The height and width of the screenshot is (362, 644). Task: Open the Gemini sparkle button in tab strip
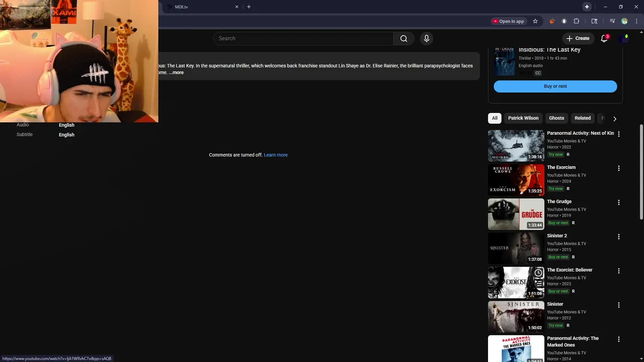pyautogui.click(x=587, y=7)
